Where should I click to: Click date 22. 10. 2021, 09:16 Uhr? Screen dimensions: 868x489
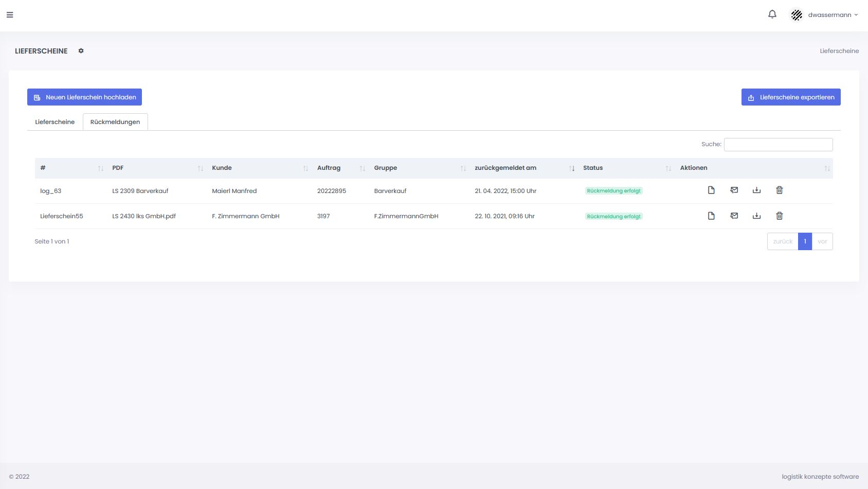click(505, 216)
